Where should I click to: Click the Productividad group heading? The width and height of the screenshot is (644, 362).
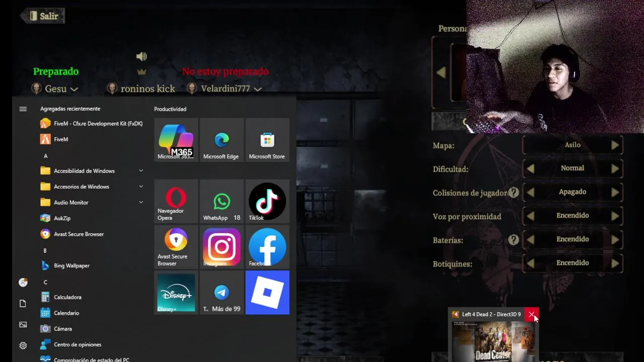click(170, 109)
